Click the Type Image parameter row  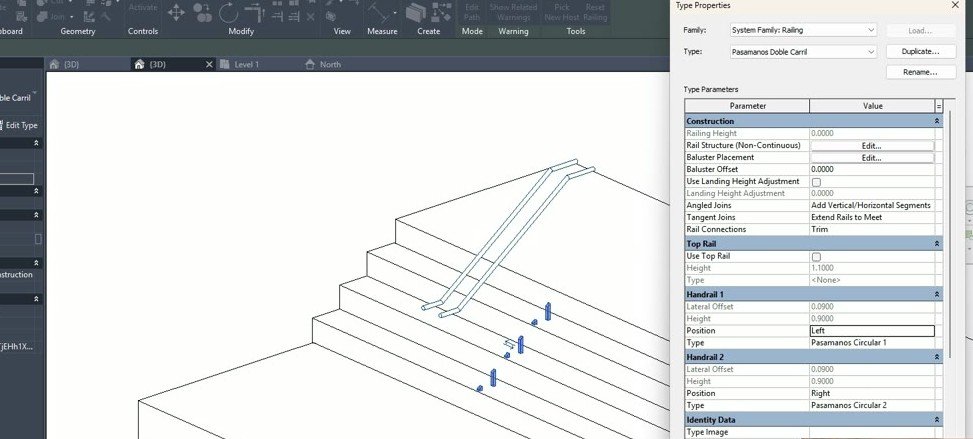tap(814, 432)
